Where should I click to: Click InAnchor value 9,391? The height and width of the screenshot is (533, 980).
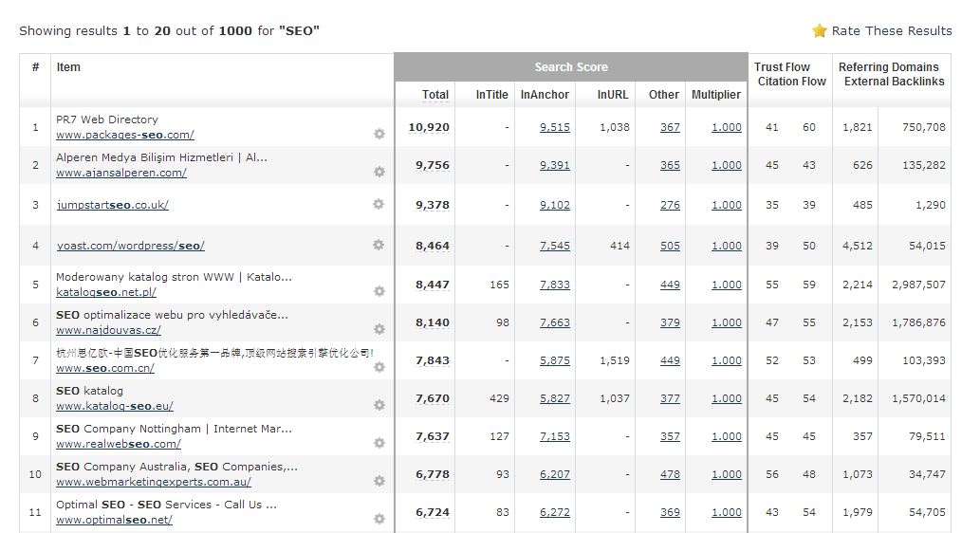555,166
